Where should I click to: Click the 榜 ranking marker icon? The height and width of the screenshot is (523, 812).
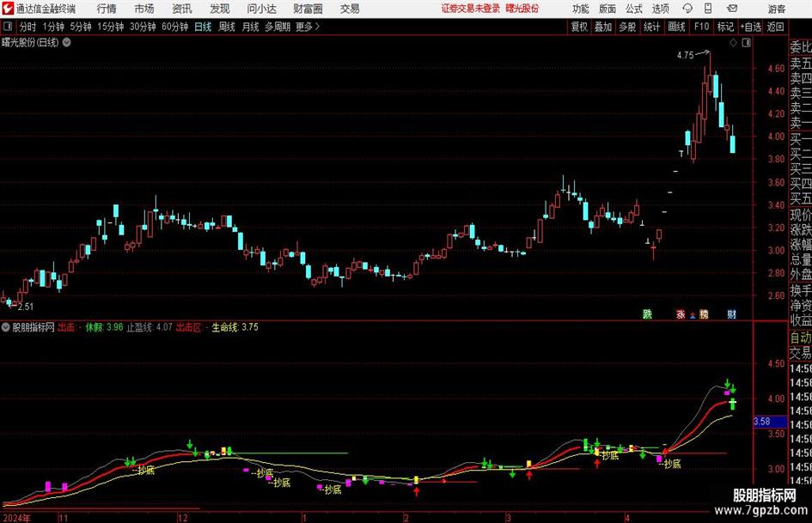click(704, 314)
